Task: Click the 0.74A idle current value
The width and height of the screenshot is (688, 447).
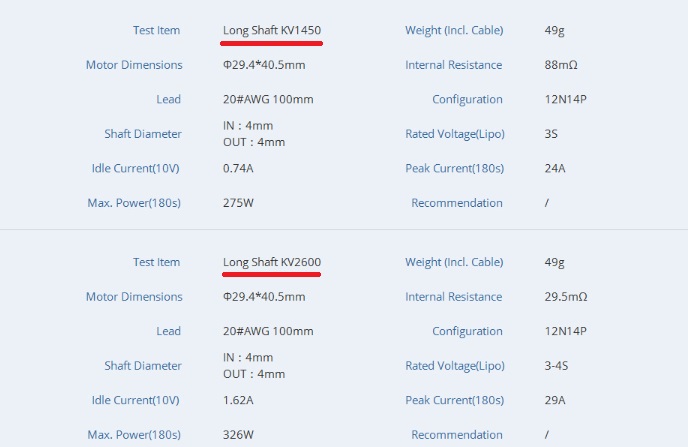Action: click(238, 168)
